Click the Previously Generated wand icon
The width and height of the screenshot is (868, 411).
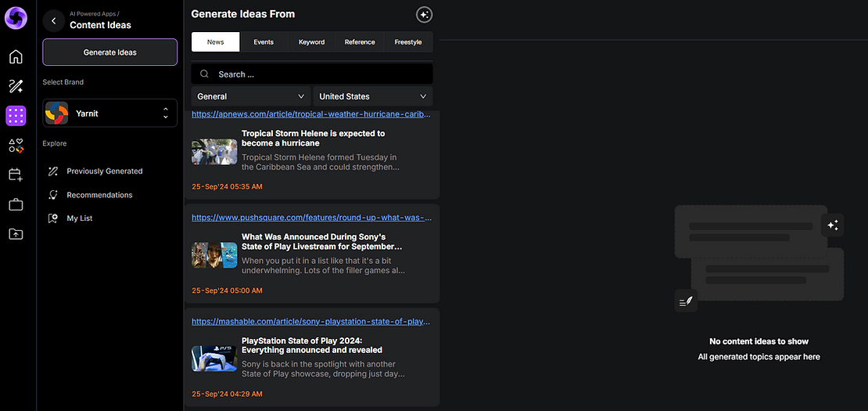pos(53,171)
